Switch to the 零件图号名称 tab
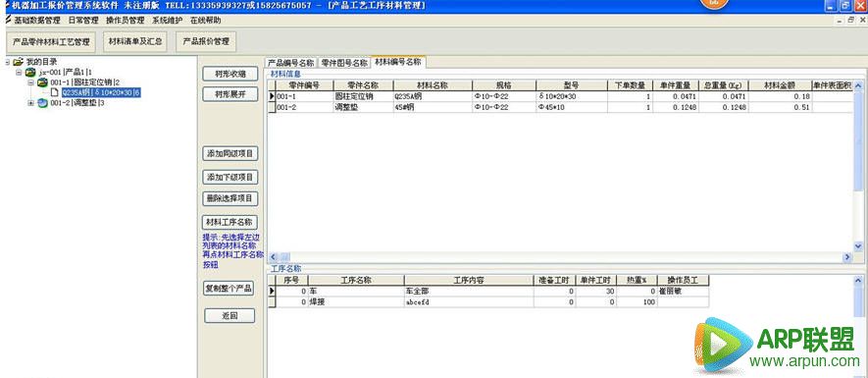The image size is (868, 378). (x=344, y=63)
